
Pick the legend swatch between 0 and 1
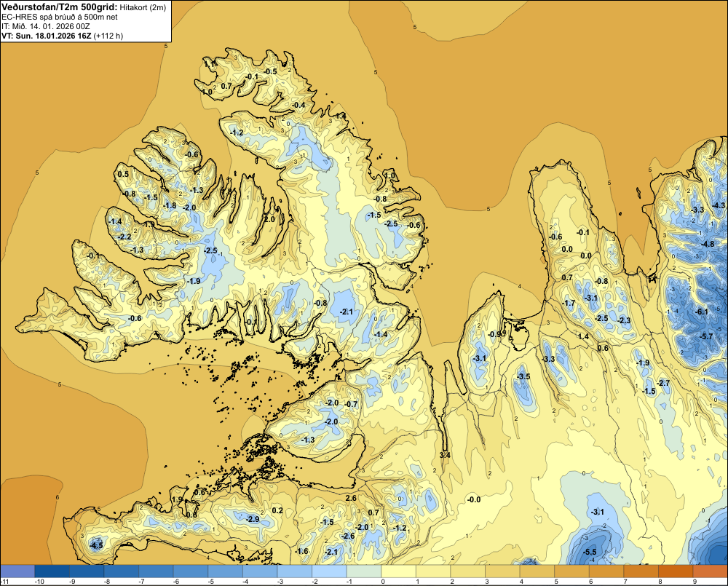click(x=399, y=571)
